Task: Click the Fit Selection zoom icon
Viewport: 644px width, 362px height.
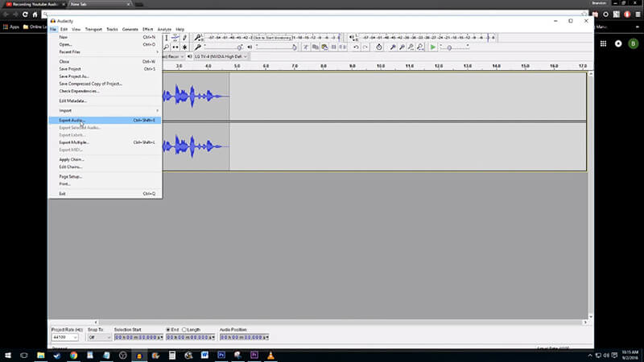Action: click(x=411, y=47)
